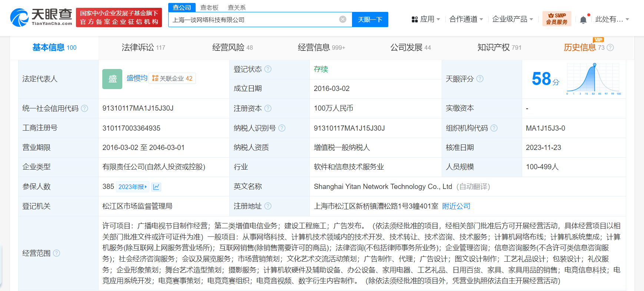Click the 增值税一般纳税人 taxpayer qualification
644x291 pixels.
[x=342, y=147]
